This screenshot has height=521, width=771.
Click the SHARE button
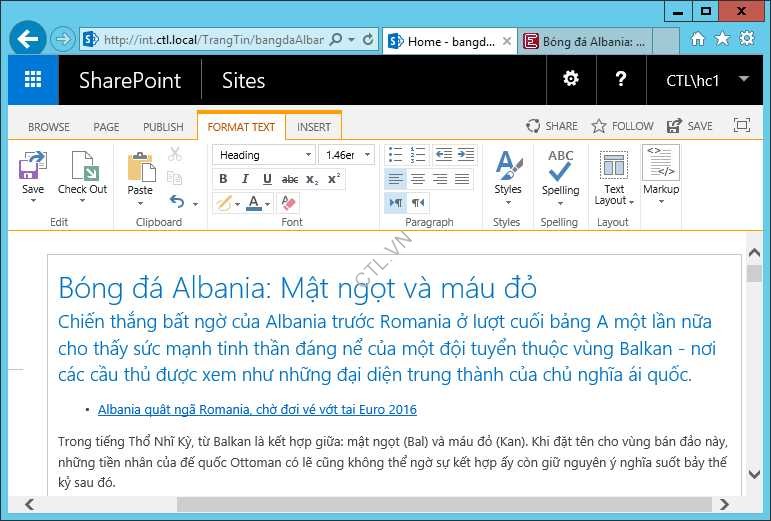point(552,126)
